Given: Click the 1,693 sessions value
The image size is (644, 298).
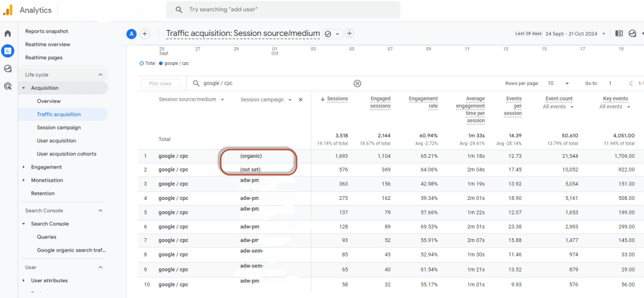Looking at the screenshot, I should [341, 157].
